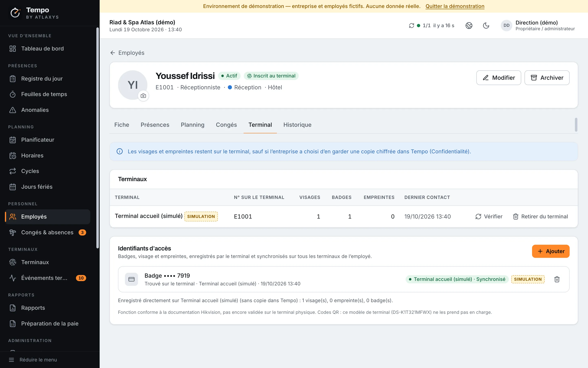Open Préparation de la paie
Image resolution: width=588 pixels, height=368 pixels.
(47, 323)
